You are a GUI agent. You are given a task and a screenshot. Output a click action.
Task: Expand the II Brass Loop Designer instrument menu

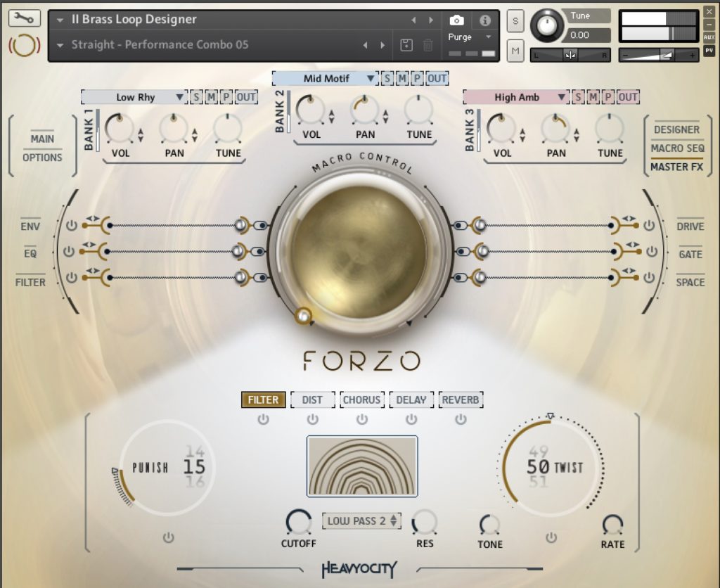60,20
